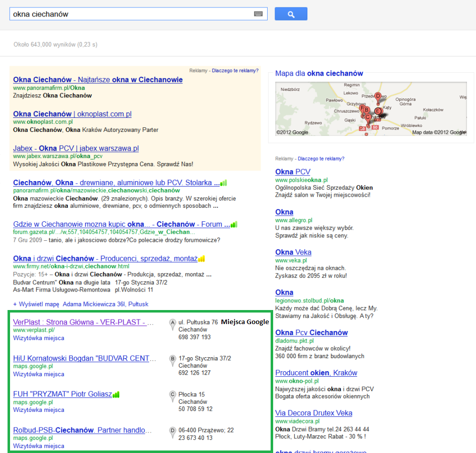Open Jabex - Okna PCV ad link

[x=76, y=148]
